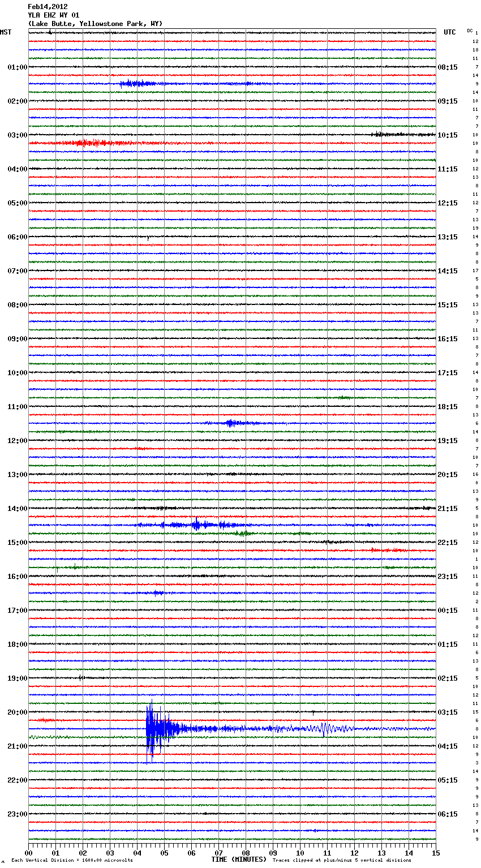Click the blue event burst on the 14:30 trace
This screenshot has height=868, width=481.
coord(195,525)
